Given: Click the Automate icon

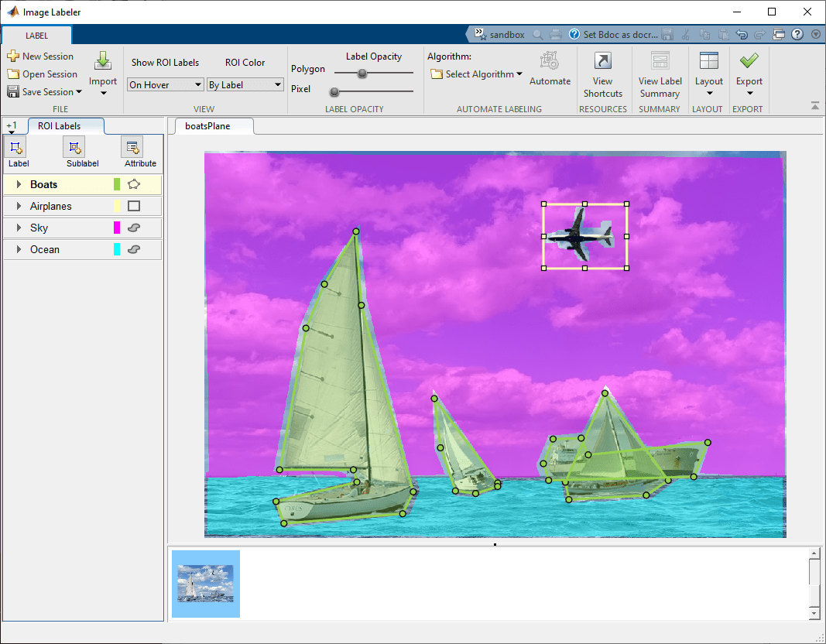Looking at the screenshot, I should (x=550, y=62).
